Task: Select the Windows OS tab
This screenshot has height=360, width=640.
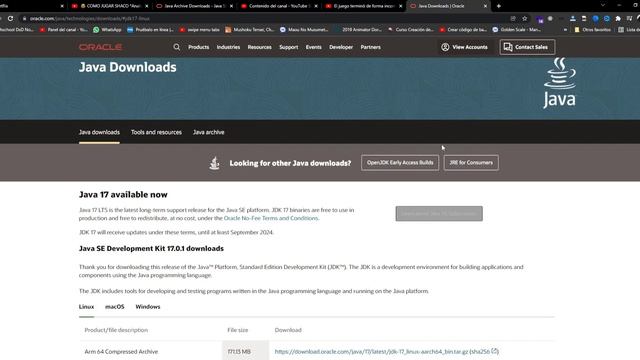Action: click(x=148, y=307)
